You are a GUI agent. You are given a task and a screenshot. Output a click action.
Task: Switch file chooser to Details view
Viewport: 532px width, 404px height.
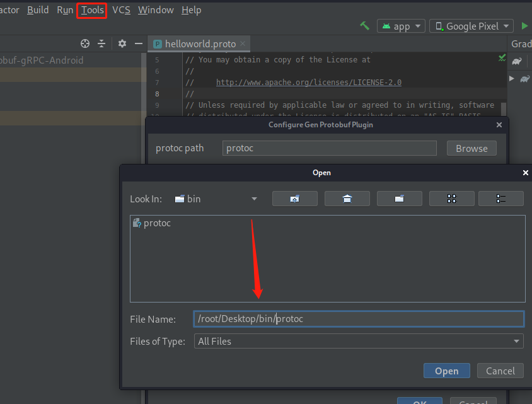(x=501, y=199)
